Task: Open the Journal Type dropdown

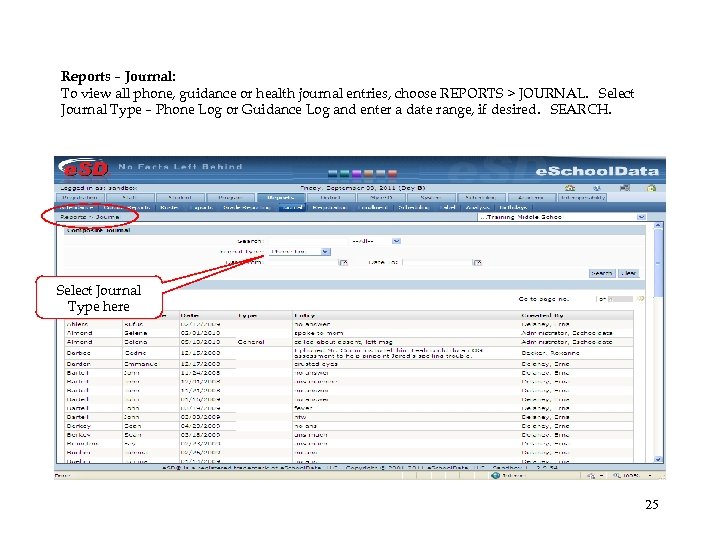Action: pyautogui.click(x=299, y=252)
